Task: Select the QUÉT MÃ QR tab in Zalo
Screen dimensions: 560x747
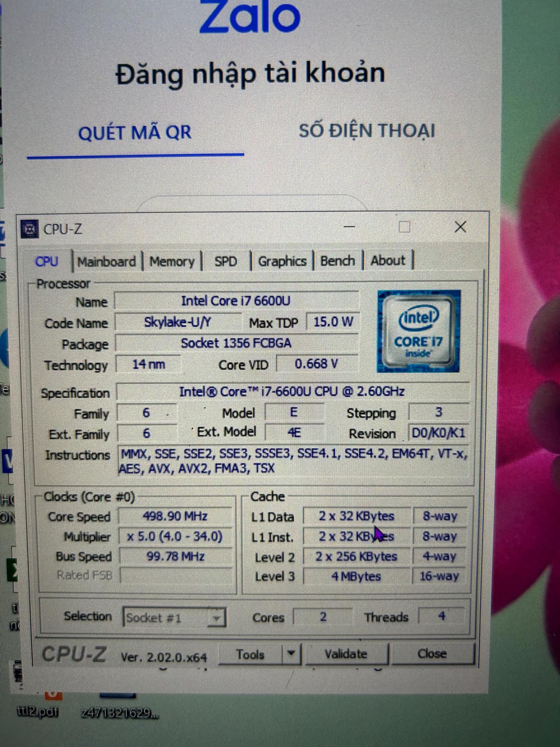Action: [135, 133]
